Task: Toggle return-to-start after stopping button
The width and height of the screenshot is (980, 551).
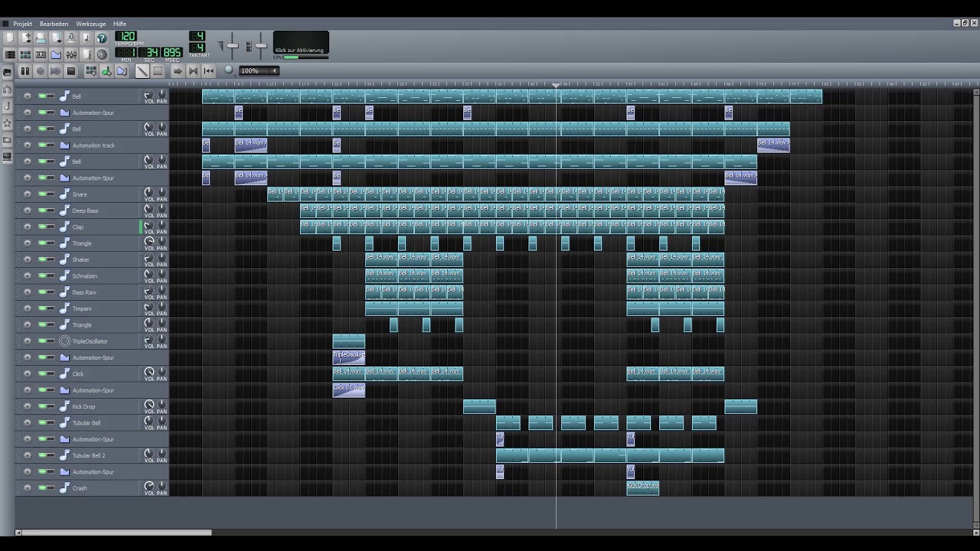Action: click(208, 71)
